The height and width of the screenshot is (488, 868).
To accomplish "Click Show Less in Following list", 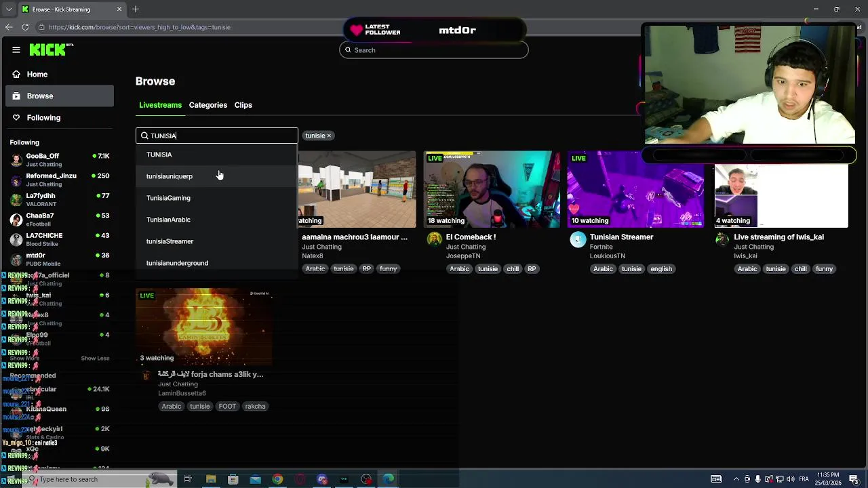I will [95, 358].
